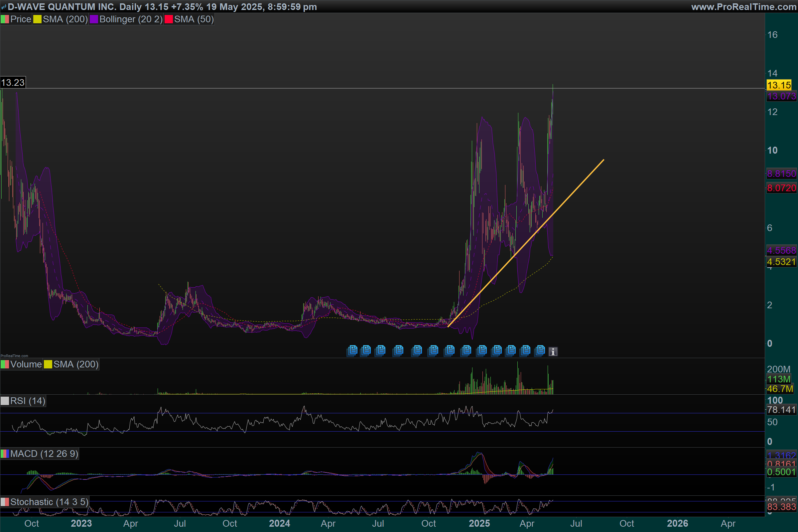Open the Price legend settings
Screen dimensions: 798x532
coord(20,19)
